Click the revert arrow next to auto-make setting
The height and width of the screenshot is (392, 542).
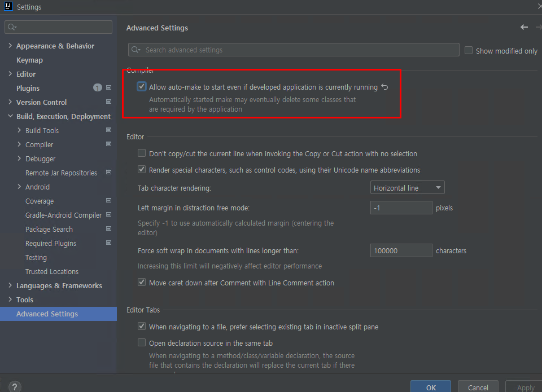(384, 87)
